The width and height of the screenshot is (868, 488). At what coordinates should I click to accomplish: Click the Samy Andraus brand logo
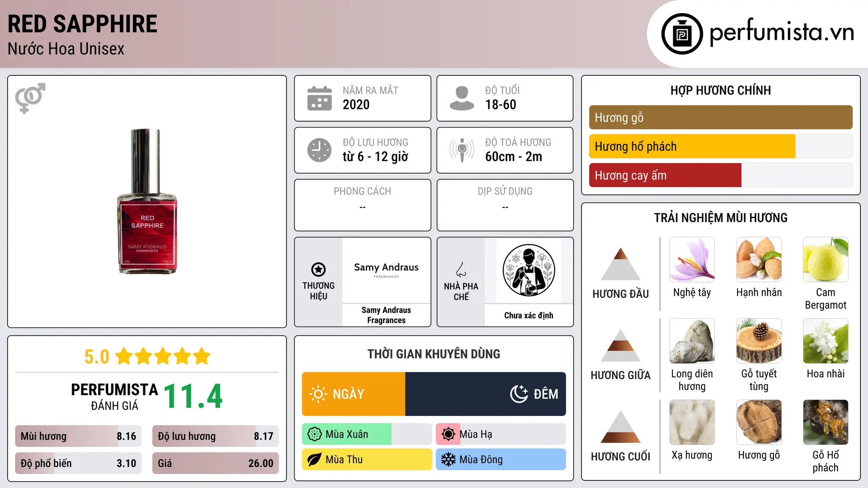(x=386, y=270)
